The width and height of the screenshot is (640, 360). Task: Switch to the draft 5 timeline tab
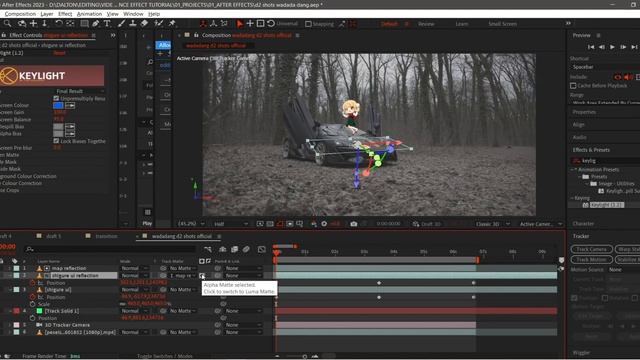[x=53, y=236]
